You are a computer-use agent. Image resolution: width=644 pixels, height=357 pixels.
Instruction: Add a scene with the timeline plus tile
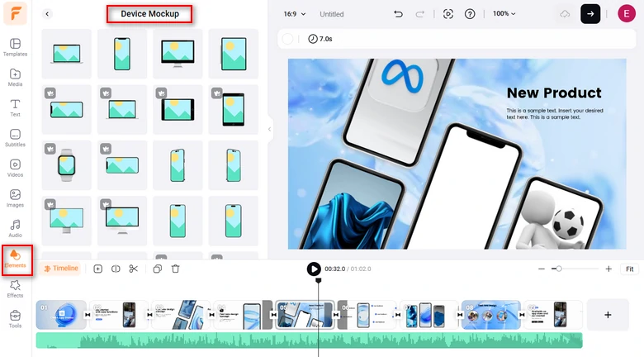coord(608,315)
